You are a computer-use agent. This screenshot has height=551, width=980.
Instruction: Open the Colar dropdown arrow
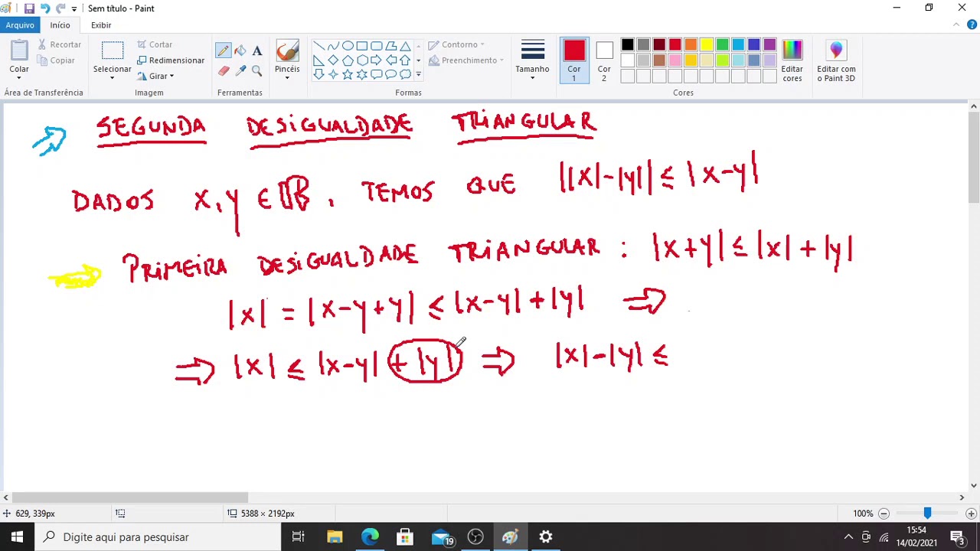19,78
